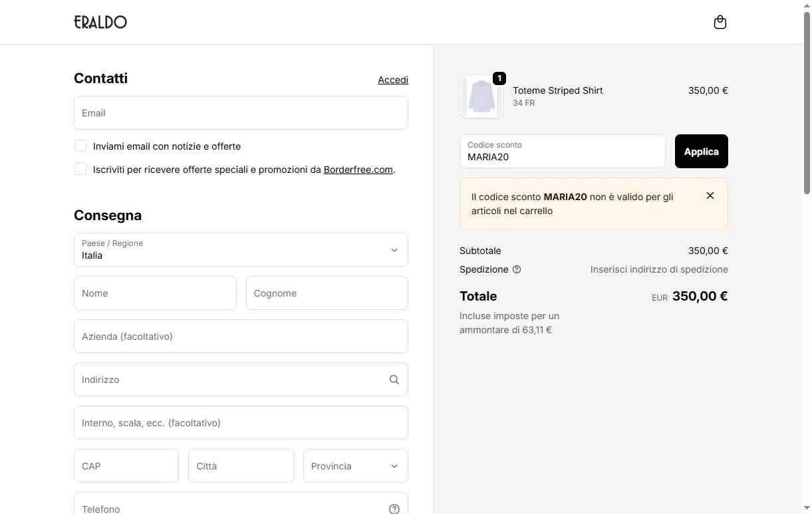Click the item quantity badge showing 1
This screenshot has height=514, width=812.
click(499, 78)
